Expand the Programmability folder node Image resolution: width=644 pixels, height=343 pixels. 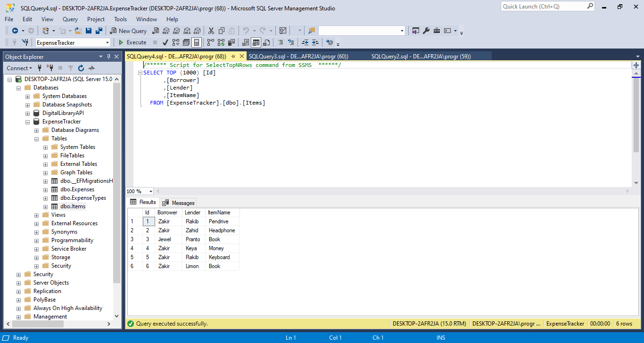point(37,240)
